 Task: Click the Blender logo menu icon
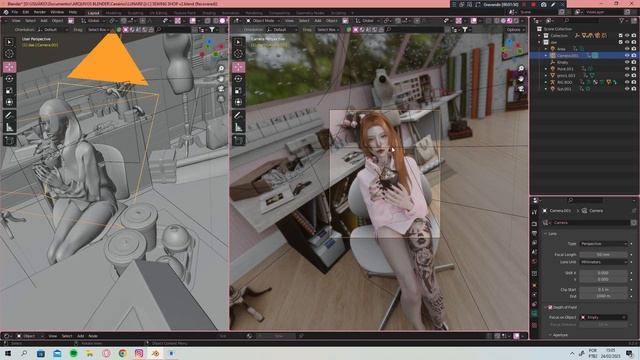(5, 12)
